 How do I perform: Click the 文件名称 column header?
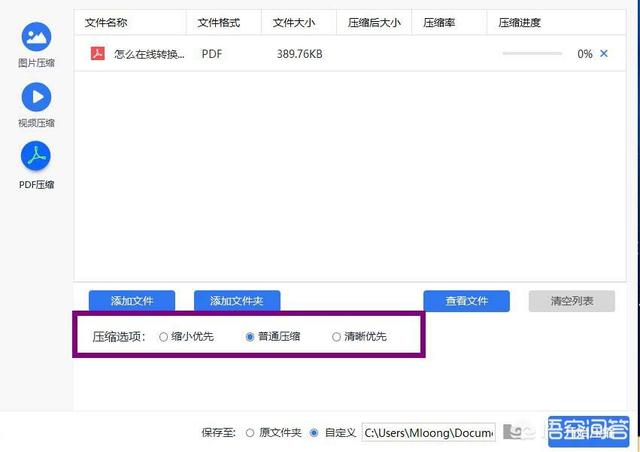pos(106,22)
